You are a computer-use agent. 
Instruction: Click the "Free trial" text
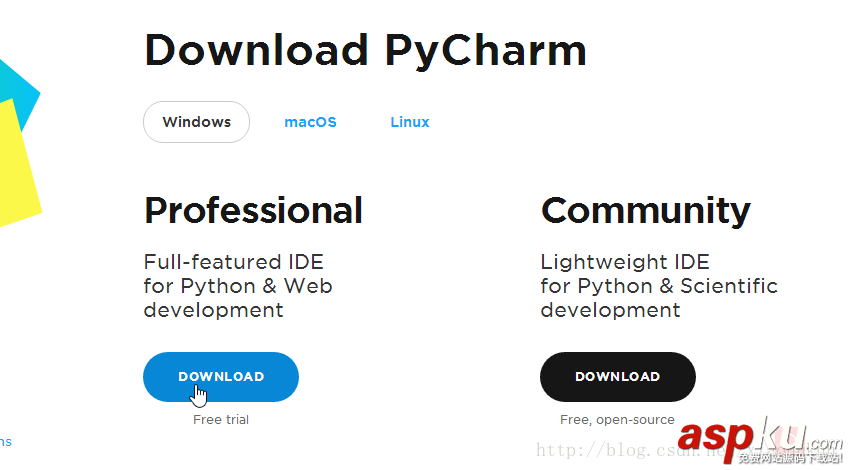pos(221,420)
